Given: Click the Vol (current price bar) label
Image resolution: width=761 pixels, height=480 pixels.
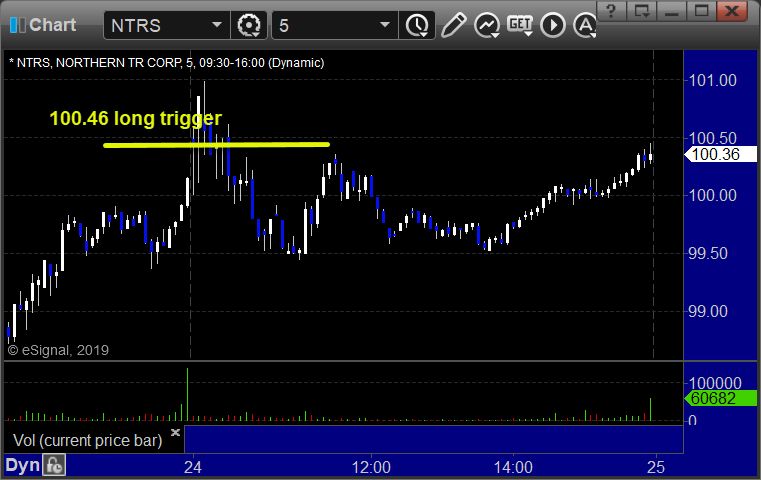Looking at the screenshot, I should [87, 440].
